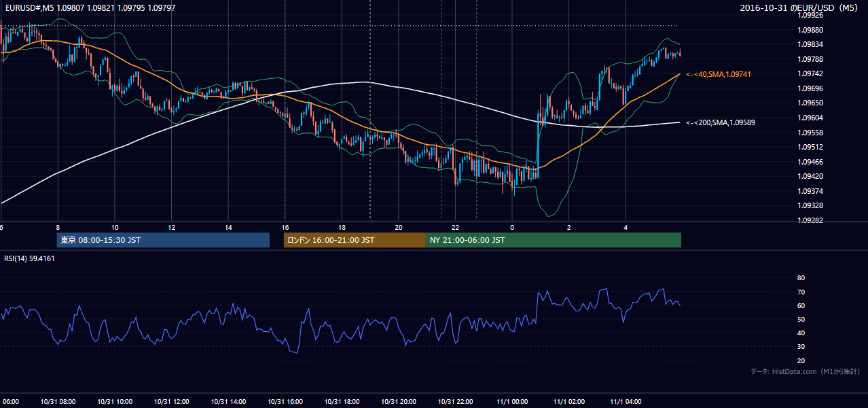Select the Tokyo 08:00-15:30 JST session bar

point(163,240)
